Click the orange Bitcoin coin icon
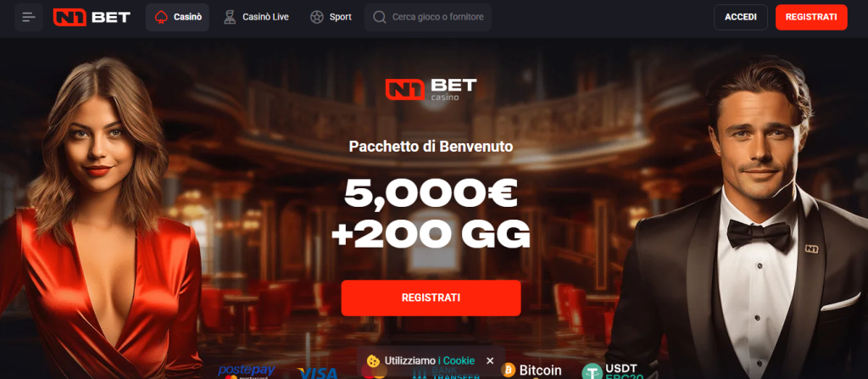The width and height of the screenshot is (868, 379). pos(509,371)
